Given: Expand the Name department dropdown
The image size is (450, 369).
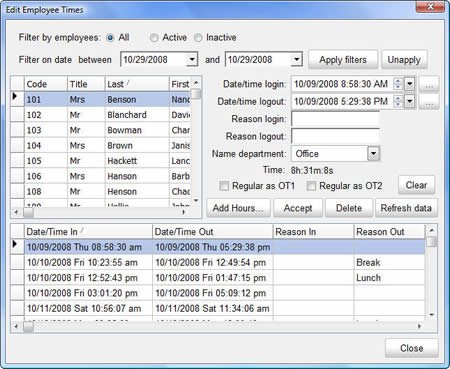Looking at the screenshot, I should [373, 154].
